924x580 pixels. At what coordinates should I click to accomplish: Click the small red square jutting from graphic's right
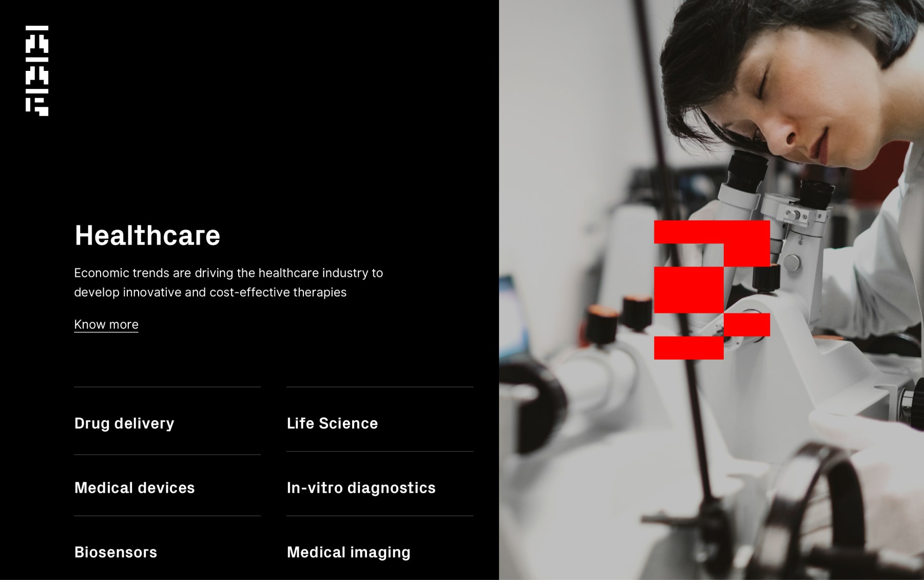[747, 325]
